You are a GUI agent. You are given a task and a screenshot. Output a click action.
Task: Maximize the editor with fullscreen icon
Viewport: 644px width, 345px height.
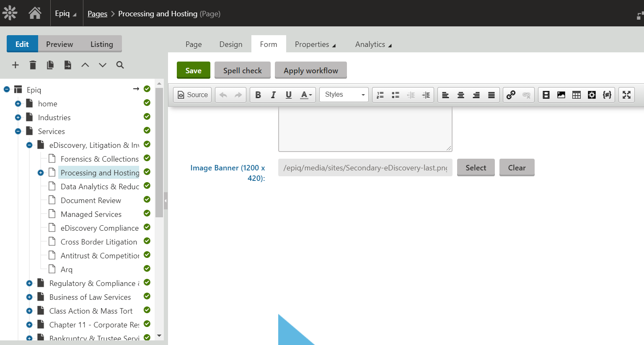(626, 95)
